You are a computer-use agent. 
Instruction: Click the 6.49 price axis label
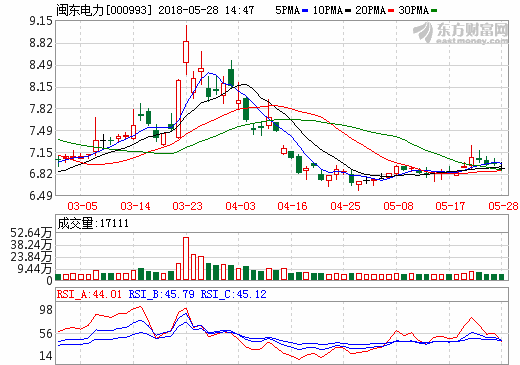coord(41,195)
